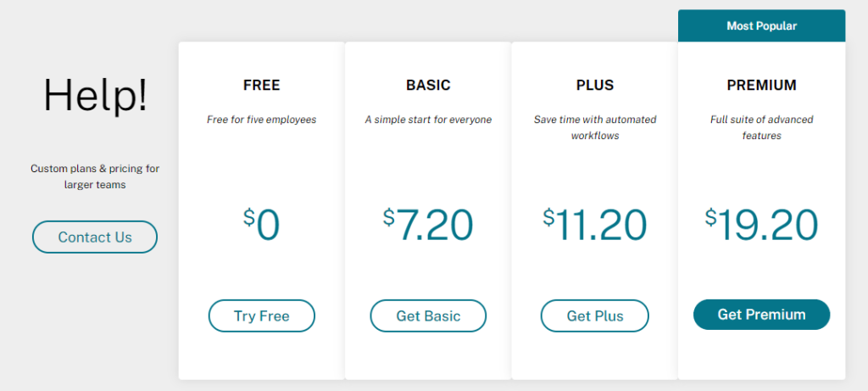The image size is (868, 391).
Task: Click 'Free for five employees' text
Action: (261, 120)
